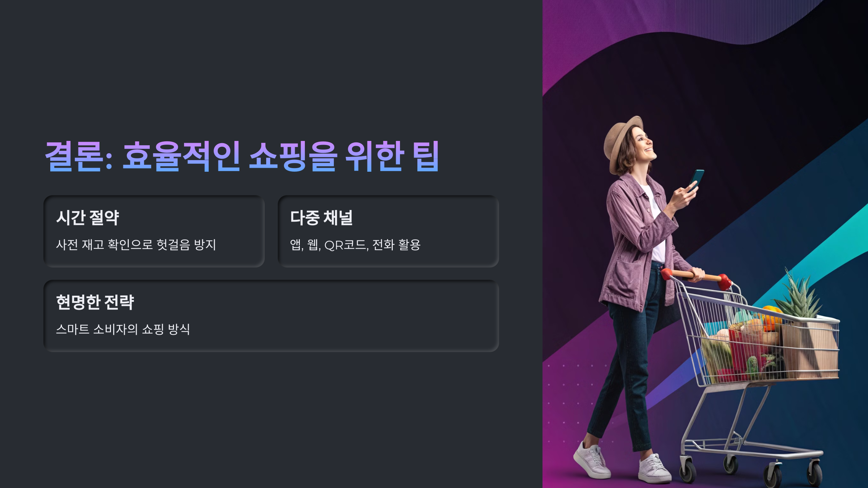Viewport: 868px width, 488px height.
Task: Select the 다중 채널 card heading
Action: tap(322, 218)
